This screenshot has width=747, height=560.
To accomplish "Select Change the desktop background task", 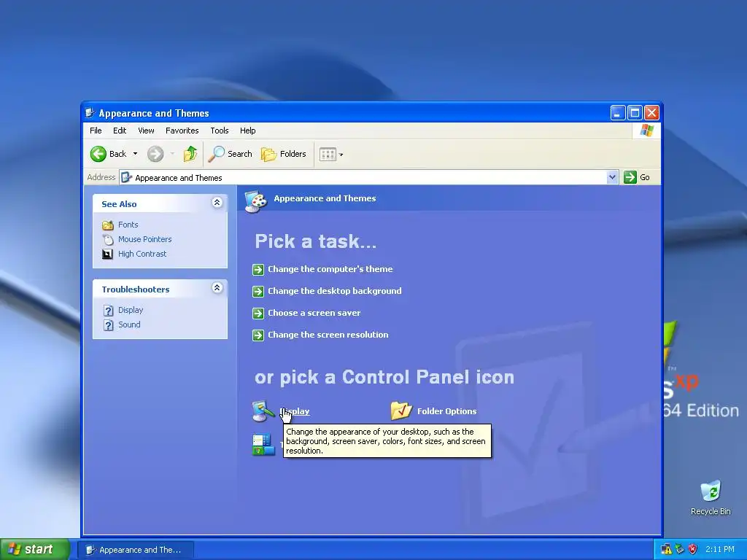I will [x=334, y=291].
